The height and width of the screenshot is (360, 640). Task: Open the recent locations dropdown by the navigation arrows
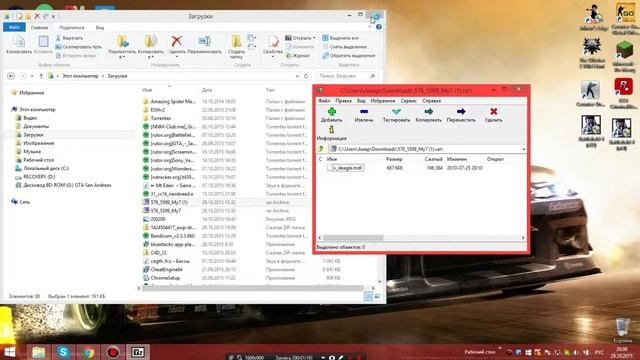pos(32,76)
